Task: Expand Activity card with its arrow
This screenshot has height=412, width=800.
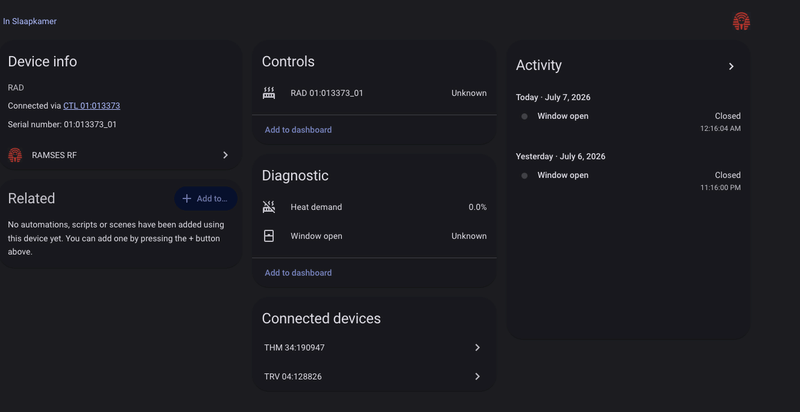Action: (731, 66)
